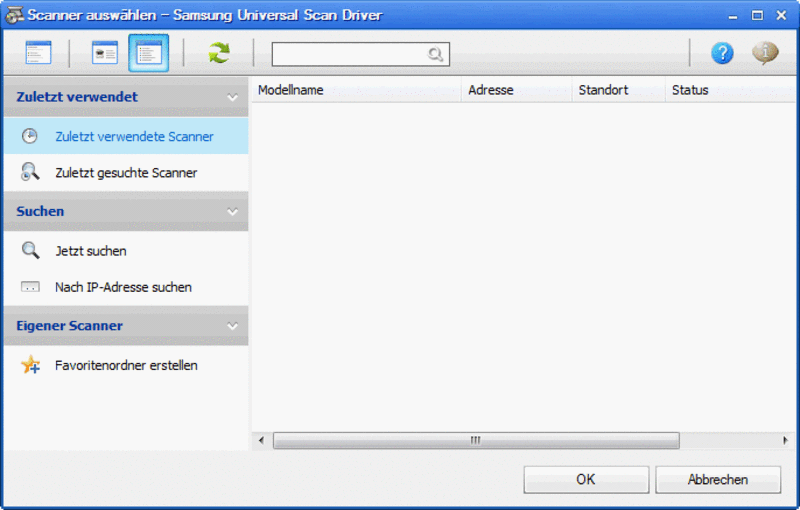This screenshot has height=510, width=800.
Task: Click the IP box icon beside Nach IP-Adresse suchen
Action: (30, 287)
